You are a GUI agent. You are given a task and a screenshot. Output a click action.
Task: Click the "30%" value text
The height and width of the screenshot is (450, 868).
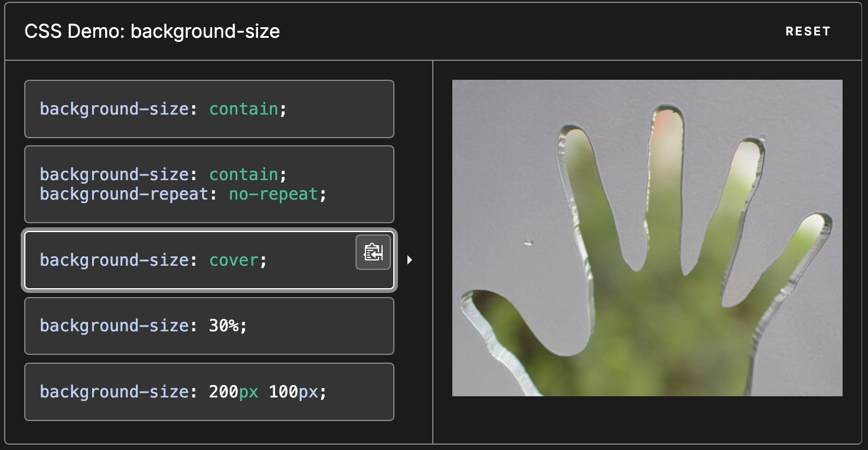point(223,326)
